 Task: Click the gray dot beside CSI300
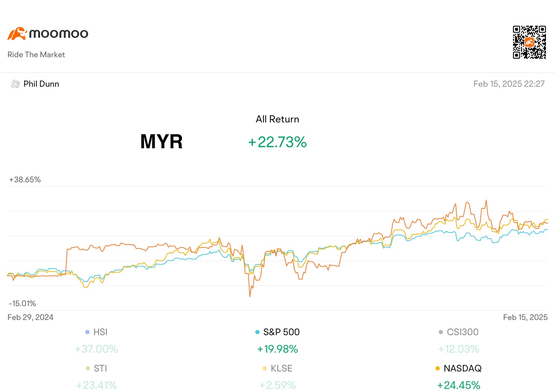441,332
